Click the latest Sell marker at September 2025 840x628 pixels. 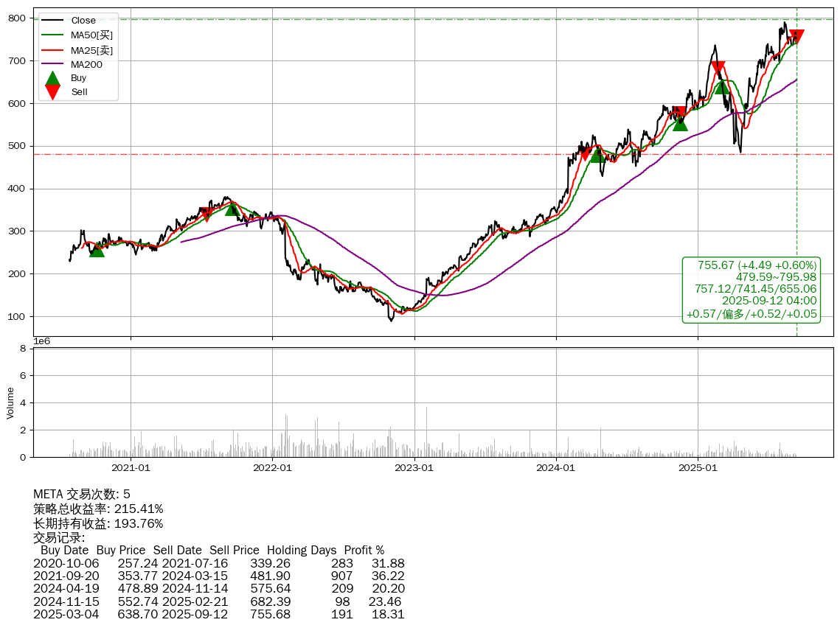click(796, 37)
